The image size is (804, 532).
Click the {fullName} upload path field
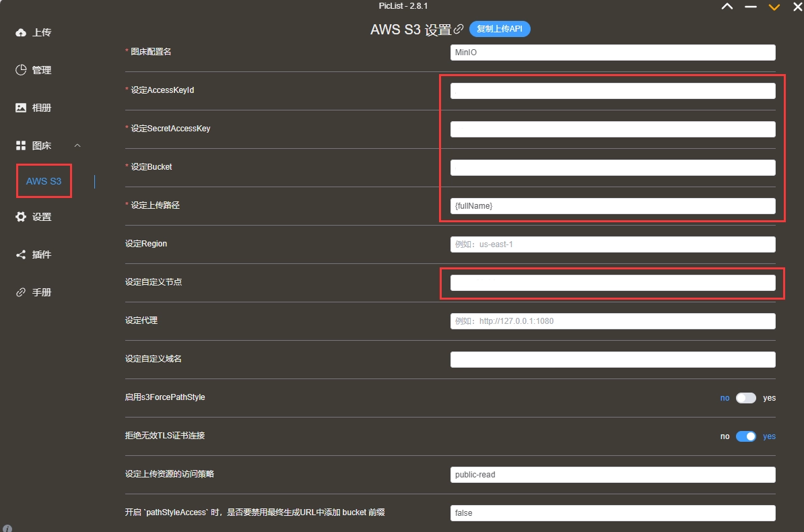612,205
